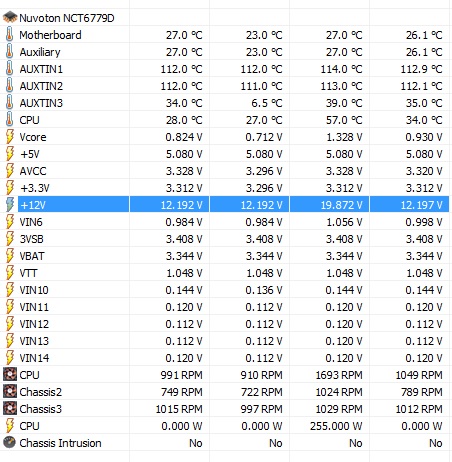452x462 pixels.
Task: Click the CPU power wattage bolt icon
Action: (x=10, y=426)
